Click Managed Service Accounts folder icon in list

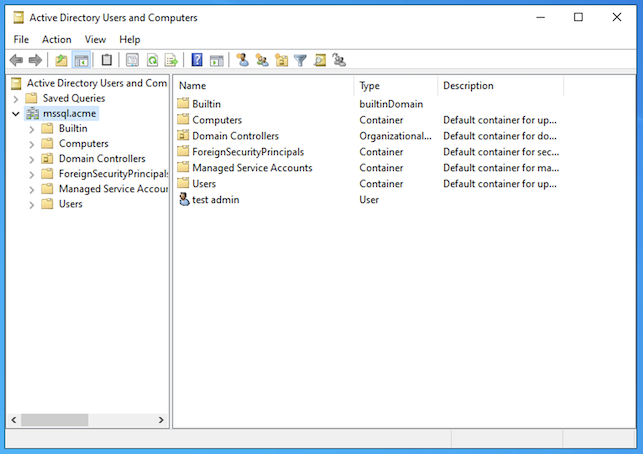183,167
